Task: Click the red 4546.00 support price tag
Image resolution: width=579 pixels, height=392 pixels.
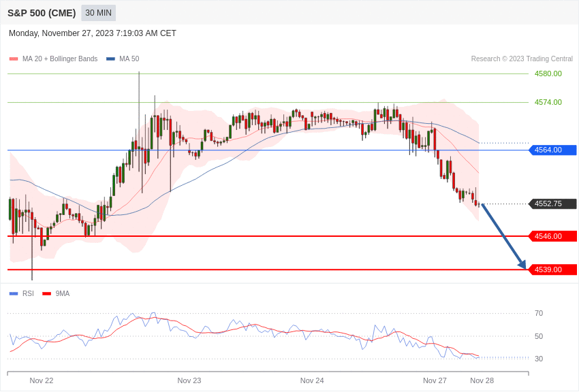Action: click(x=553, y=236)
